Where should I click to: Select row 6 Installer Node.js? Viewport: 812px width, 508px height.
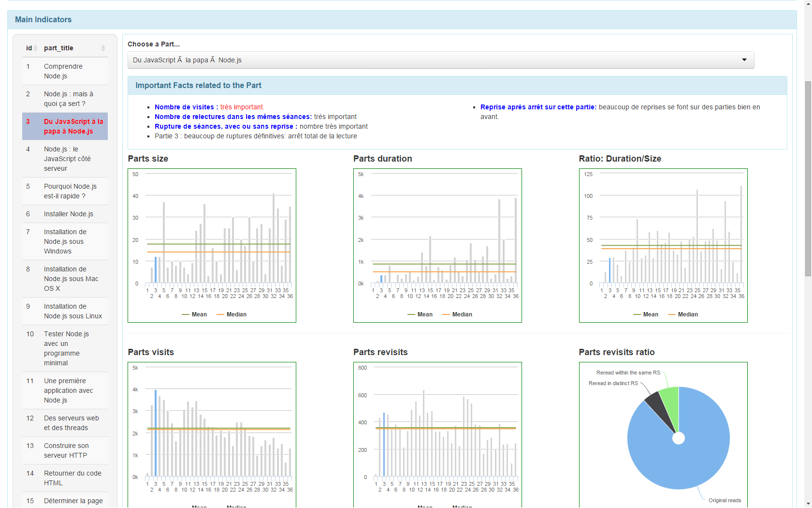click(65, 214)
